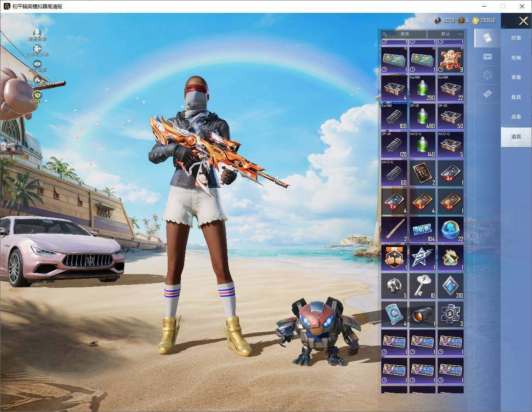Select the unlabeled crate item with count 4
The width and height of the screenshot is (532, 412).
click(394, 88)
